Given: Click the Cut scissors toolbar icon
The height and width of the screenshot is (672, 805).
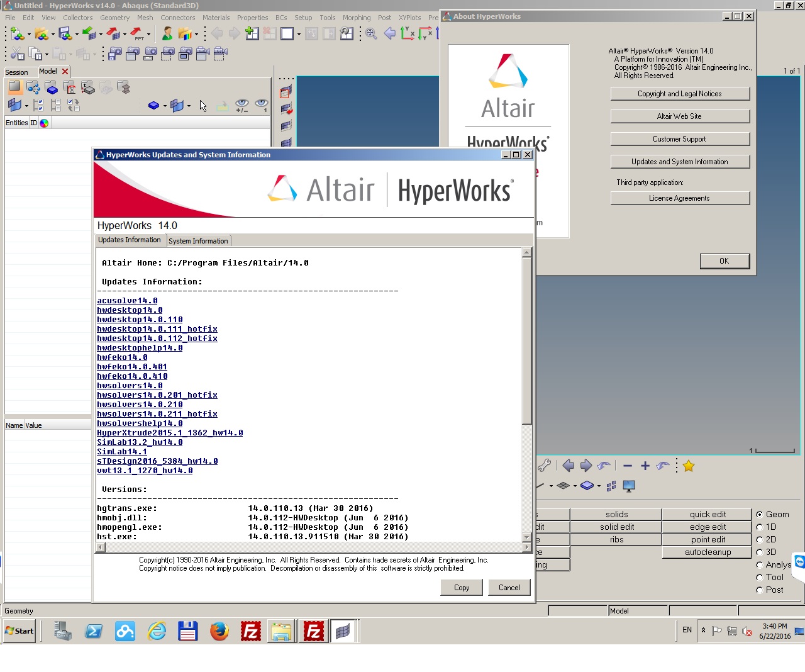Looking at the screenshot, I should pos(17,53).
